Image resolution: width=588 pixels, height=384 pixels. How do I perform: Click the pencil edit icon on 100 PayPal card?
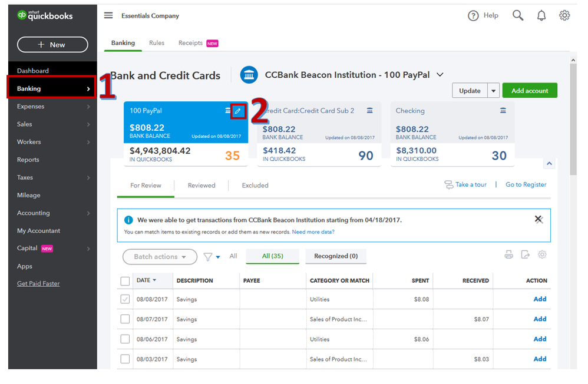click(238, 111)
